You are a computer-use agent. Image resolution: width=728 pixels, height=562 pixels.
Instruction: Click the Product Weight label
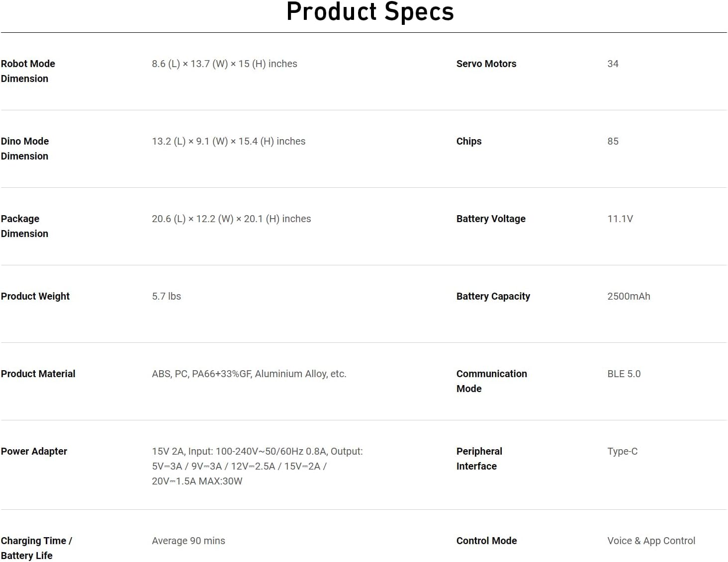pyautogui.click(x=35, y=296)
